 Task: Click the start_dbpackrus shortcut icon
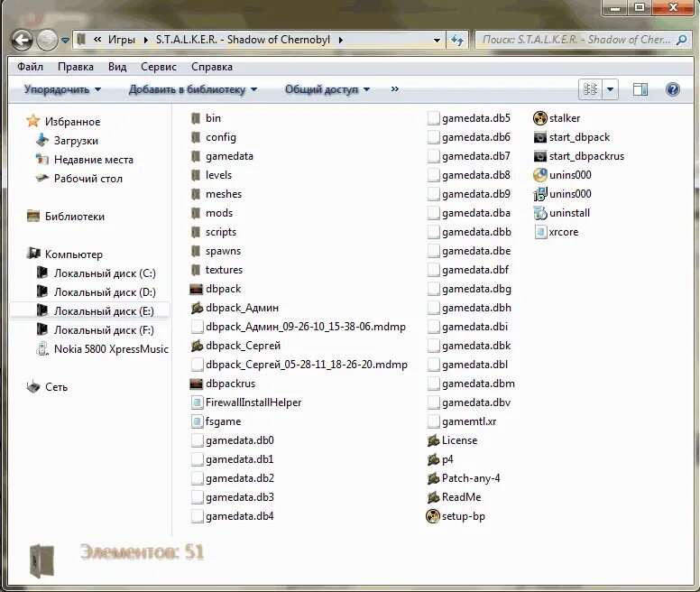pos(540,156)
